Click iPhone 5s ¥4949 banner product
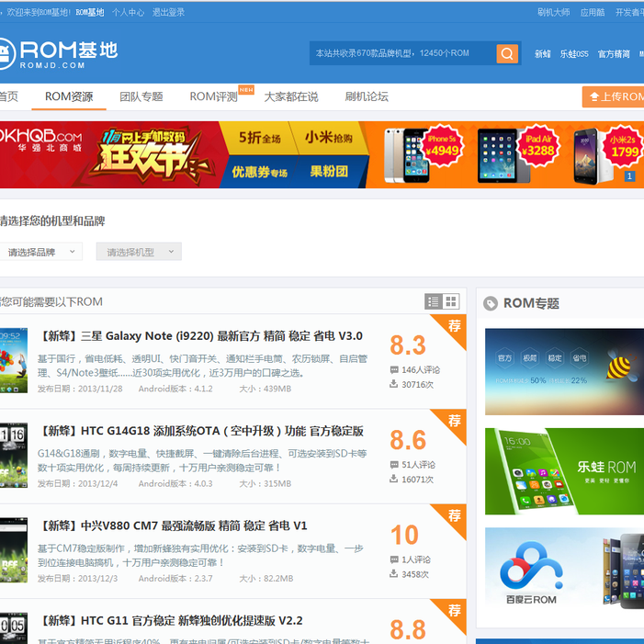 (424, 154)
